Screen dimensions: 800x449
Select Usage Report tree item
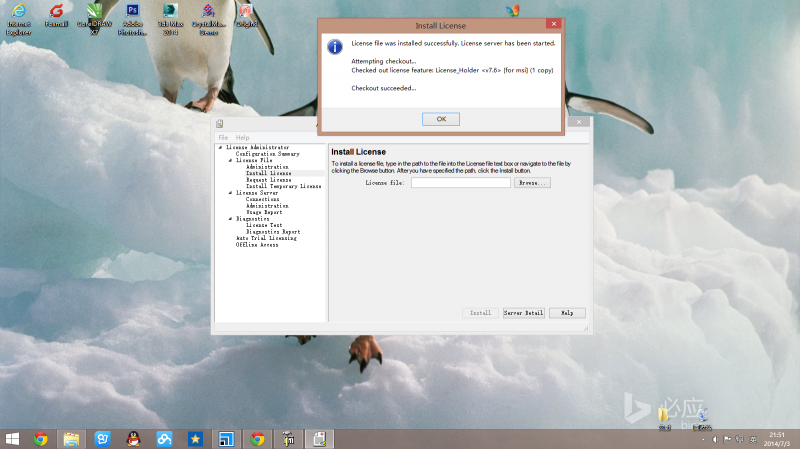click(x=264, y=212)
